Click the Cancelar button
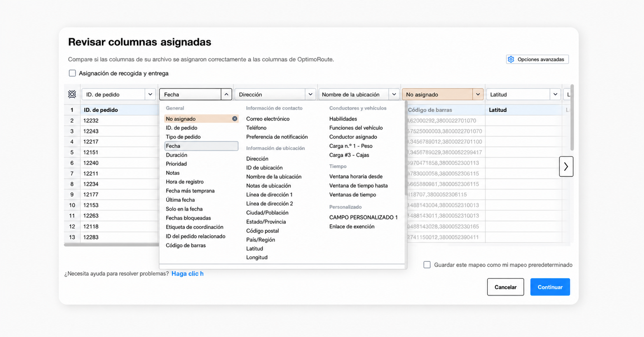This screenshot has height=337, width=644. coord(506,287)
